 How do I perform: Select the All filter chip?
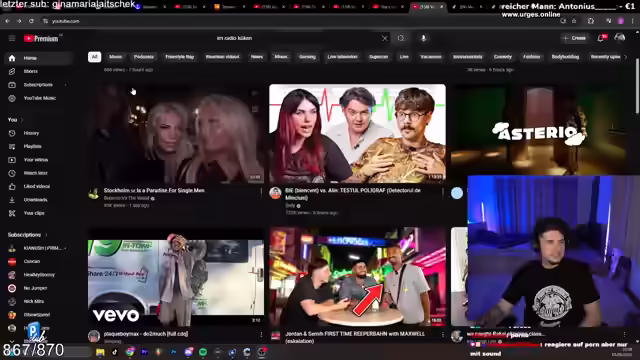[x=94, y=57]
